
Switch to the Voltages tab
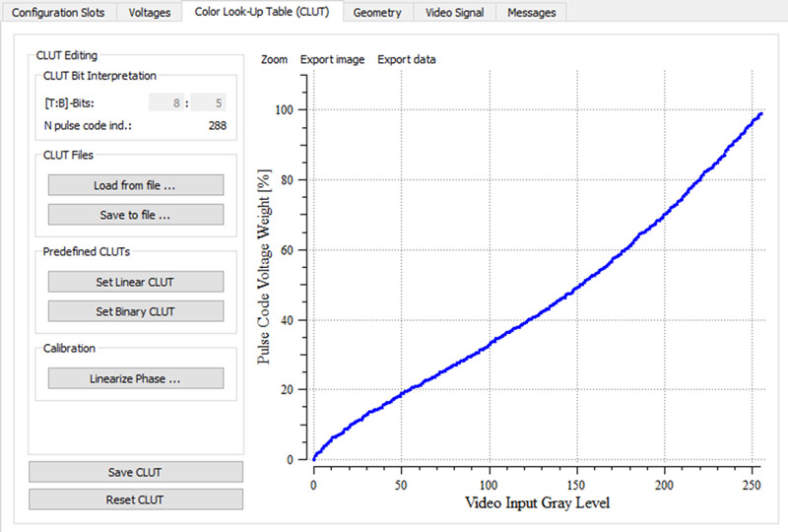(x=150, y=13)
